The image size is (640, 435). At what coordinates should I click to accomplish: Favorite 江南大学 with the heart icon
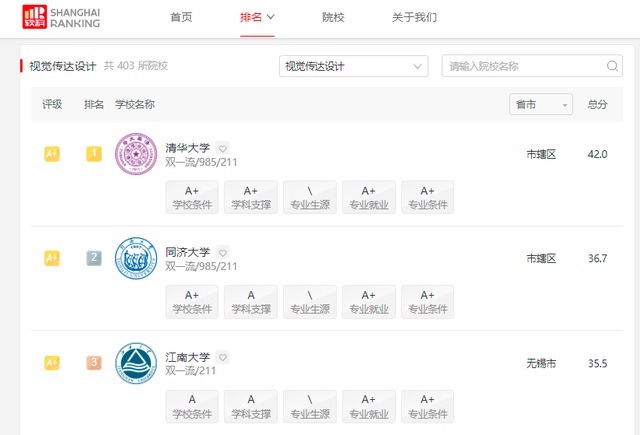click(222, 357)
